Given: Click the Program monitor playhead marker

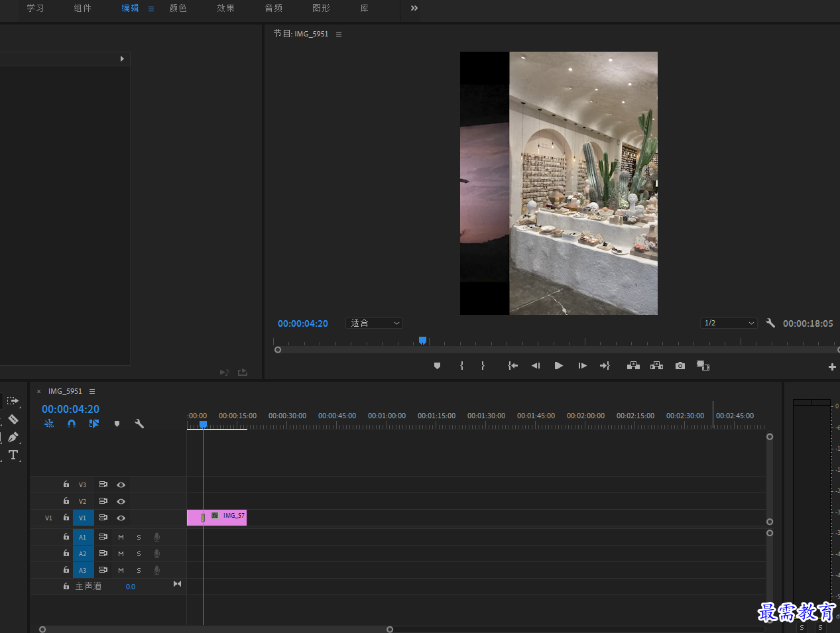Looking at the screenshot, I should tap(422, 341).
